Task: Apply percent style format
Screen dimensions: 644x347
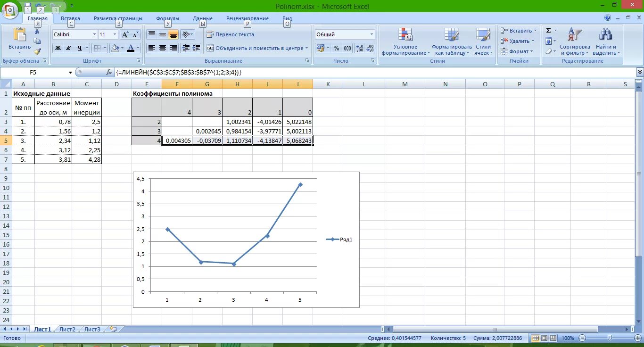Action: (336, 48)
